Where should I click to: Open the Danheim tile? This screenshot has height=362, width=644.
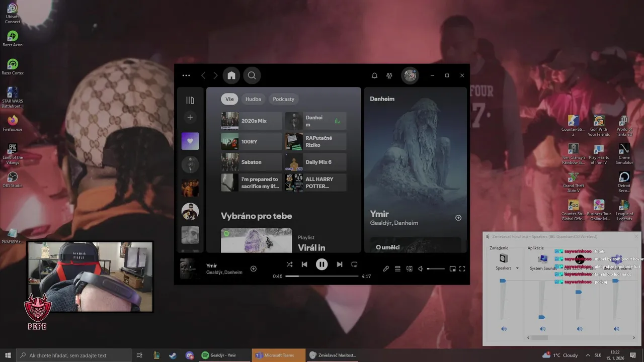[315, 121]
